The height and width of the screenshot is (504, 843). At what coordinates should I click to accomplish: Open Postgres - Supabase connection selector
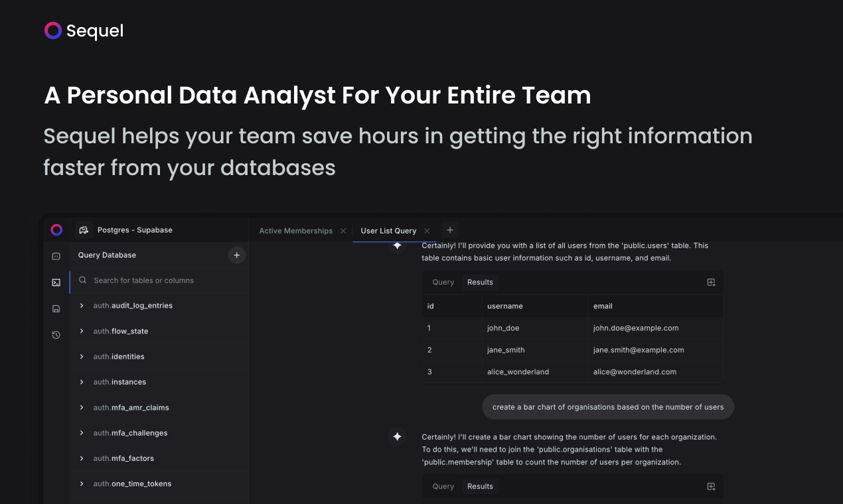125,230
